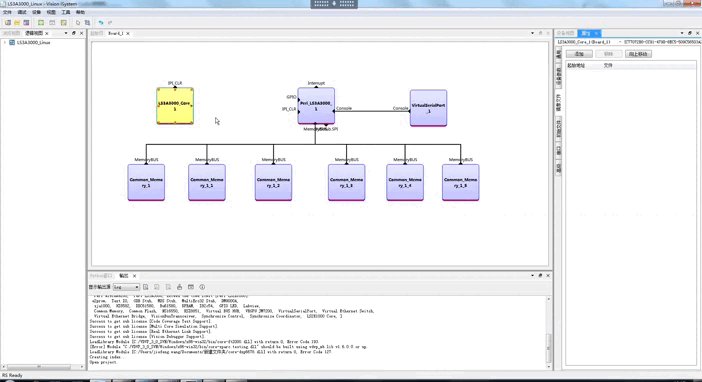702x382 pixels.
Task: Click the third output-panel toolbar icon
Action: point(168,287)
